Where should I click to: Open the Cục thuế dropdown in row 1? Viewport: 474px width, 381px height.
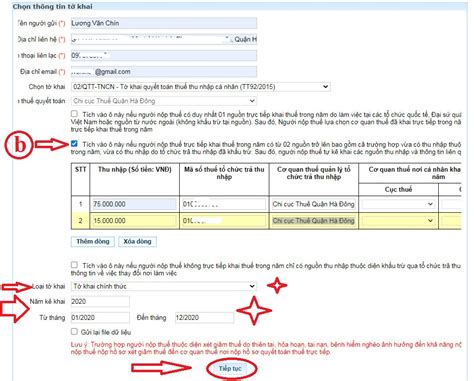[398, 204]
